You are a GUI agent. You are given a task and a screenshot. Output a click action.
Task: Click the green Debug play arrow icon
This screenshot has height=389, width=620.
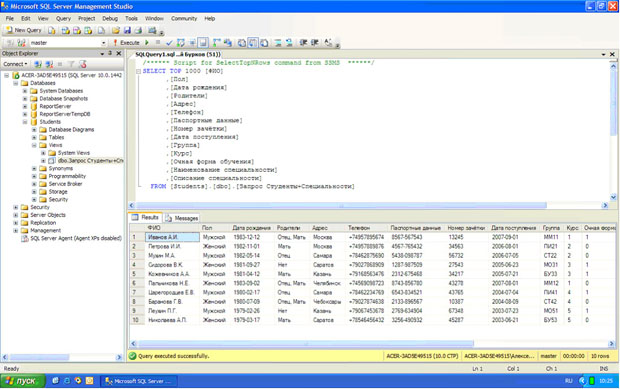147,42
